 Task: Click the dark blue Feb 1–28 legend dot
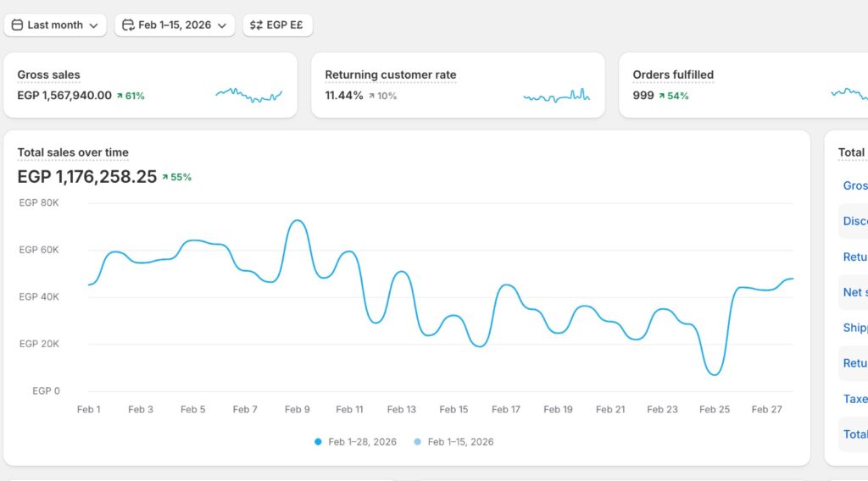(318, 442)
